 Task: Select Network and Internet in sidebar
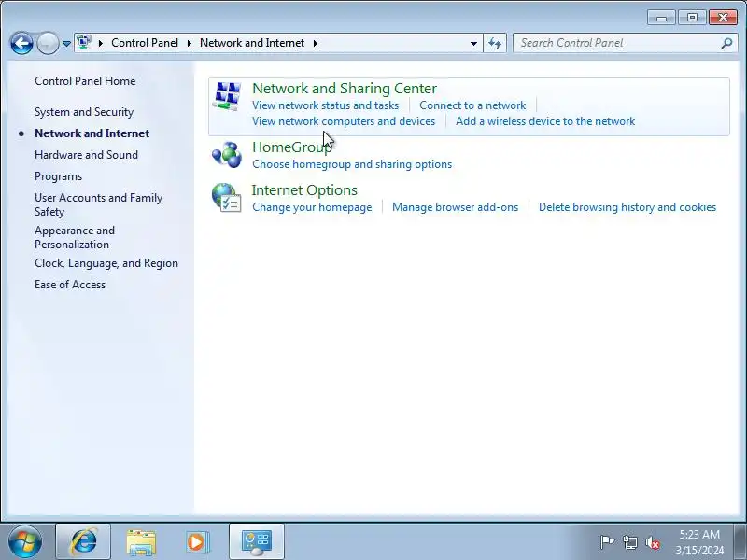[x=92, y=133]
